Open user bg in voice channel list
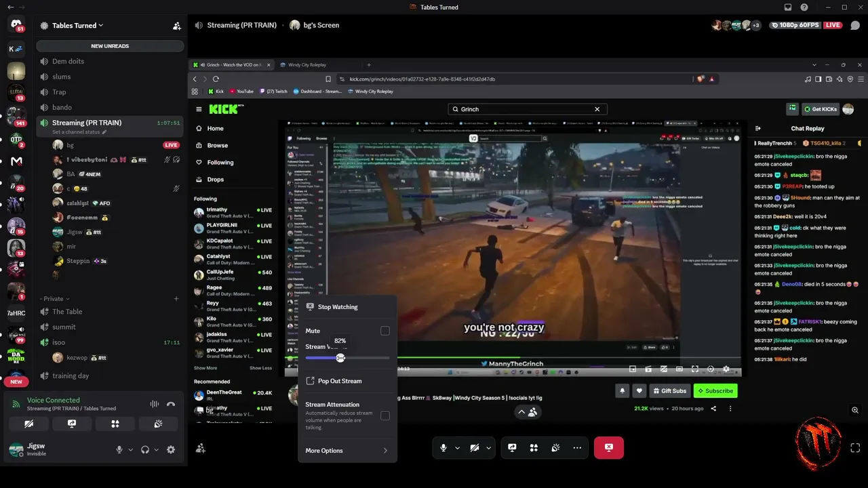868x488 pixels. click(117, 145)
